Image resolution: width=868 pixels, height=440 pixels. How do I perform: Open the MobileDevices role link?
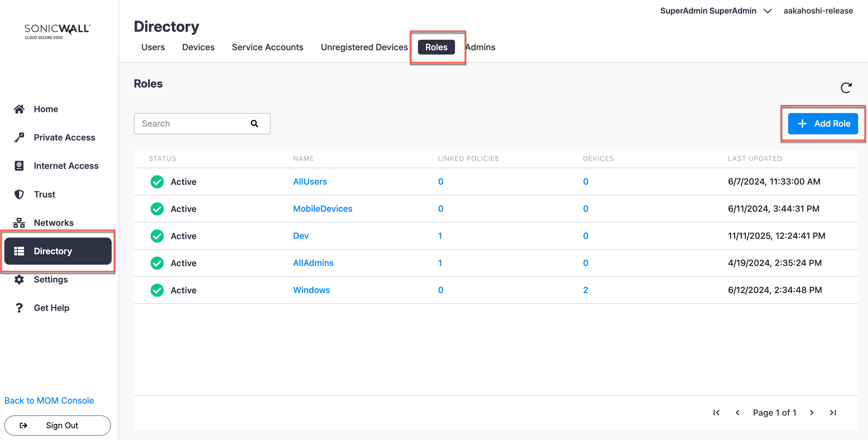(322, 209)
